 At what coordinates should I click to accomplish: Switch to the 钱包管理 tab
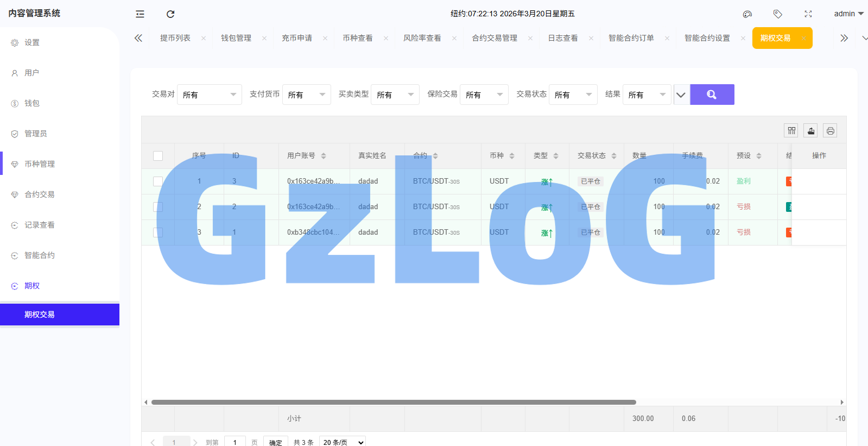click(x=236, y=38)
